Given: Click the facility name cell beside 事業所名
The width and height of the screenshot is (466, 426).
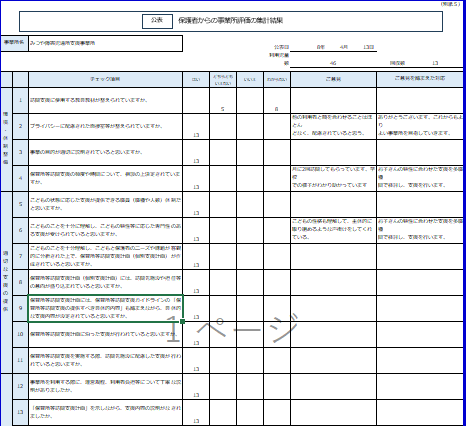Looking at the screenshot, I should (x=106, y=43).
